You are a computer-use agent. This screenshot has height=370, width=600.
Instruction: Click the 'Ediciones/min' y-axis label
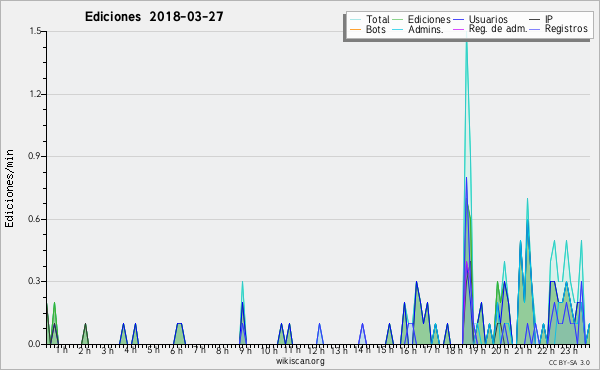pos(9,188)
